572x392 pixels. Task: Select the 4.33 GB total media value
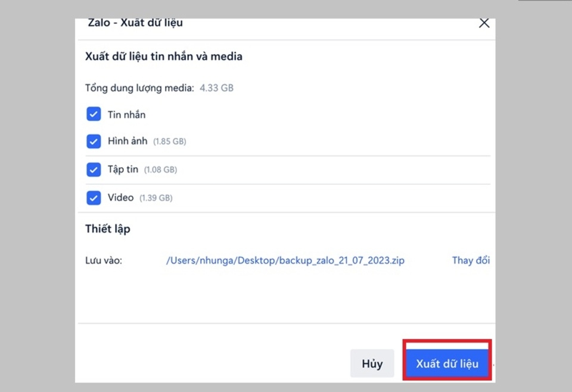216,88
